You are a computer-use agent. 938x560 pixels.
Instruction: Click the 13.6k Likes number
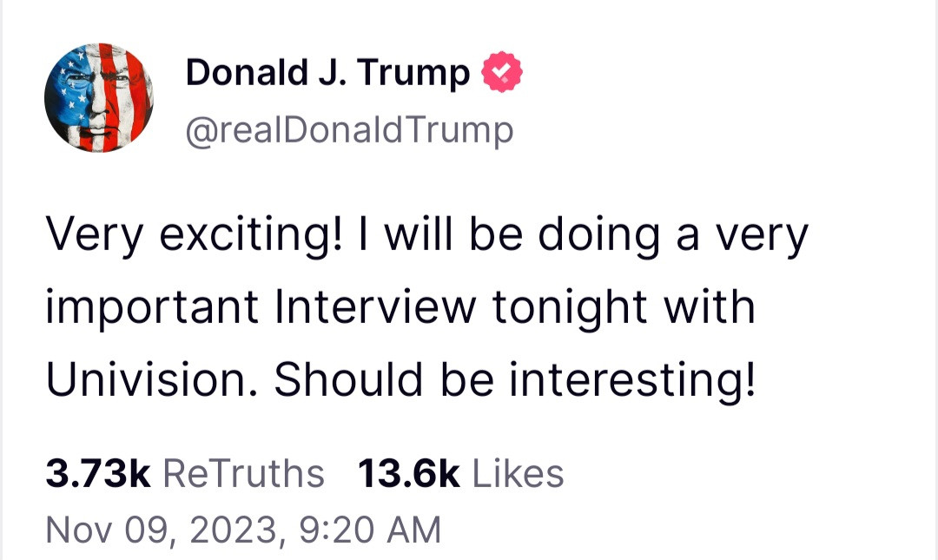(408, 474)
